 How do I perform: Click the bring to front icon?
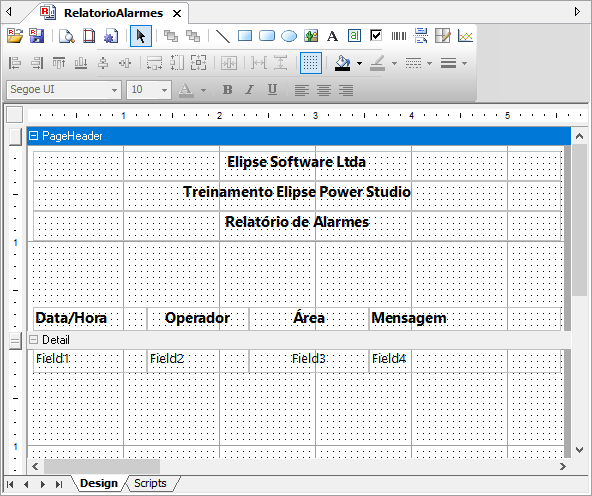point(171,36)
